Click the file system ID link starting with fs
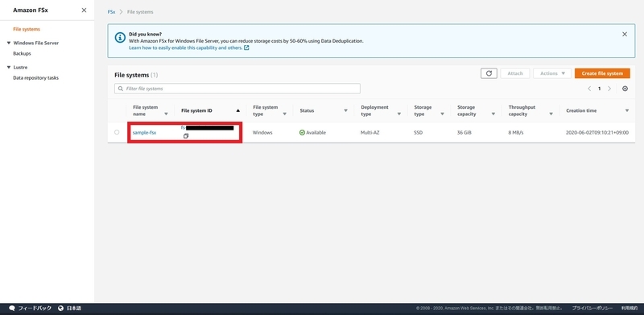The height and width of the screenshot is (315, 644). tap(208, 128)
